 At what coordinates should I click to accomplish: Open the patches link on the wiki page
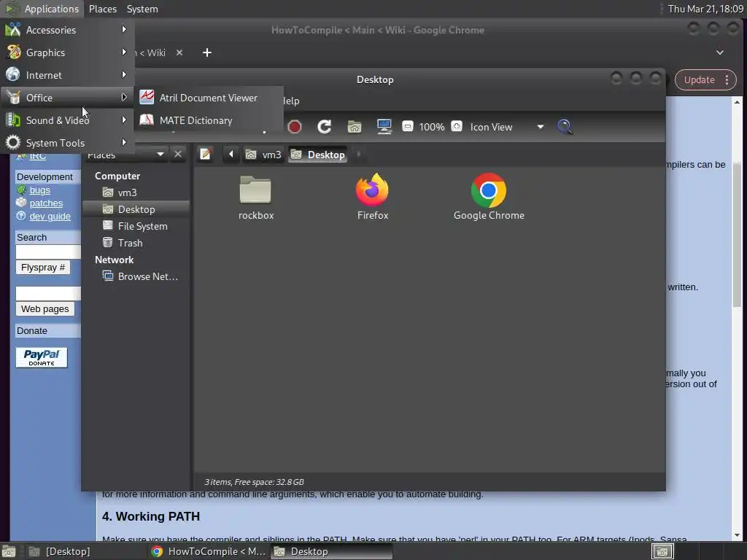click(x=46, y=203)
